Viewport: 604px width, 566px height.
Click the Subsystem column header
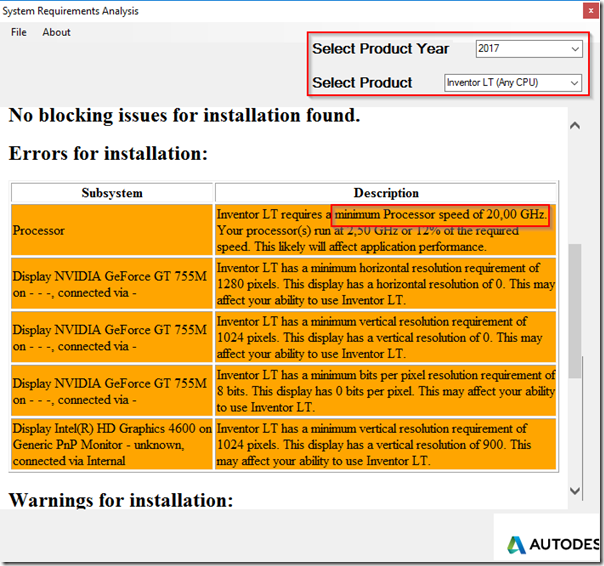click(x=112, y=193)
